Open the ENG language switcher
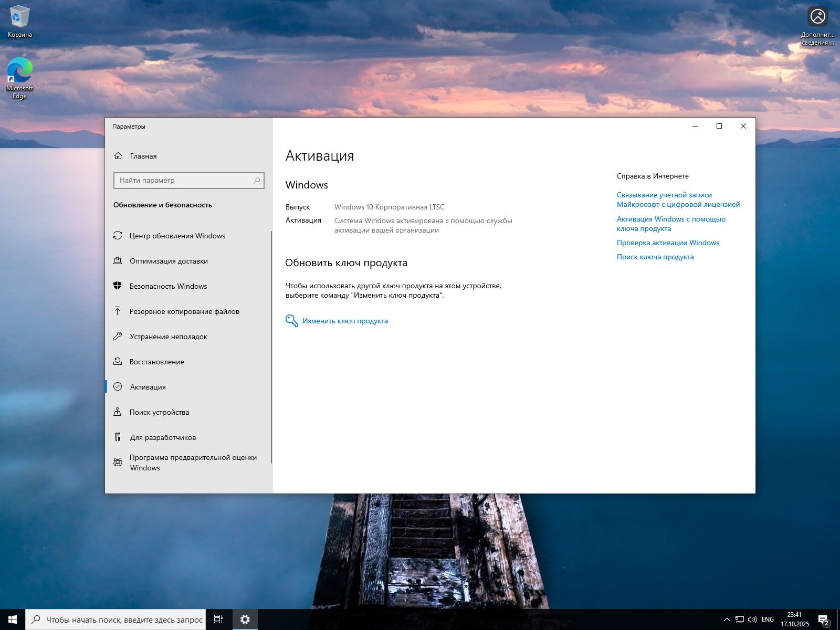Image resolution: width=840 pixels, height=630 pixels. pos(768,619)
